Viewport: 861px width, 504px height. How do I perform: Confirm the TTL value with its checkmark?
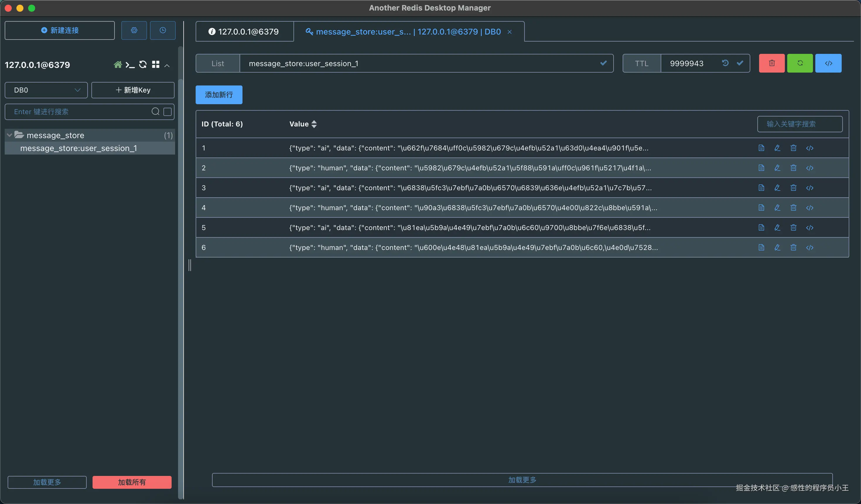pos(740,63)
